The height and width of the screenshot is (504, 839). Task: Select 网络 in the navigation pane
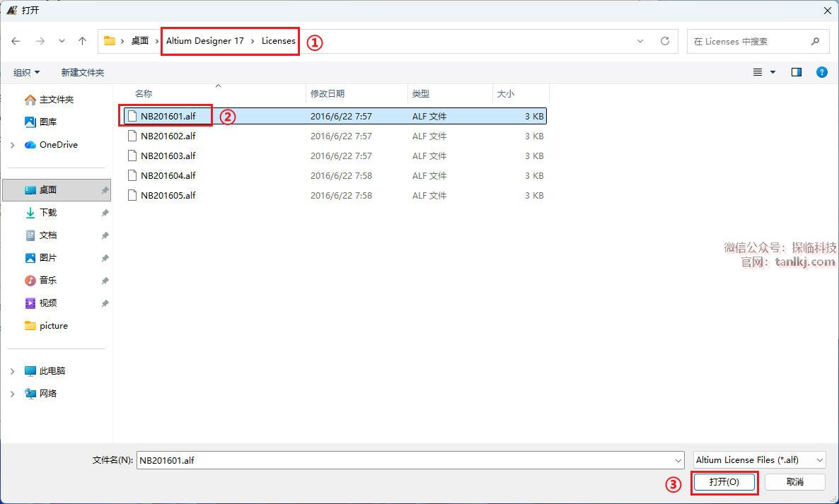click(x=47, y=393)
